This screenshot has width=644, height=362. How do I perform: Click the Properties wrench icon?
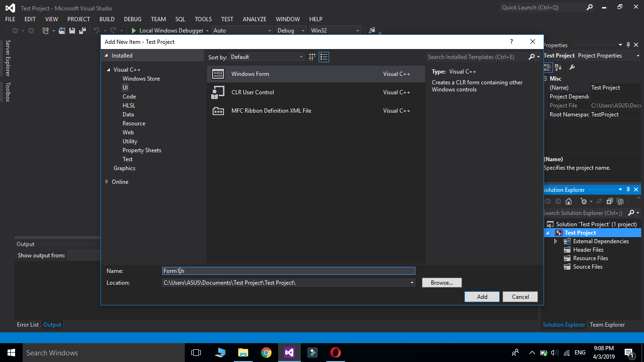(572, 67)
